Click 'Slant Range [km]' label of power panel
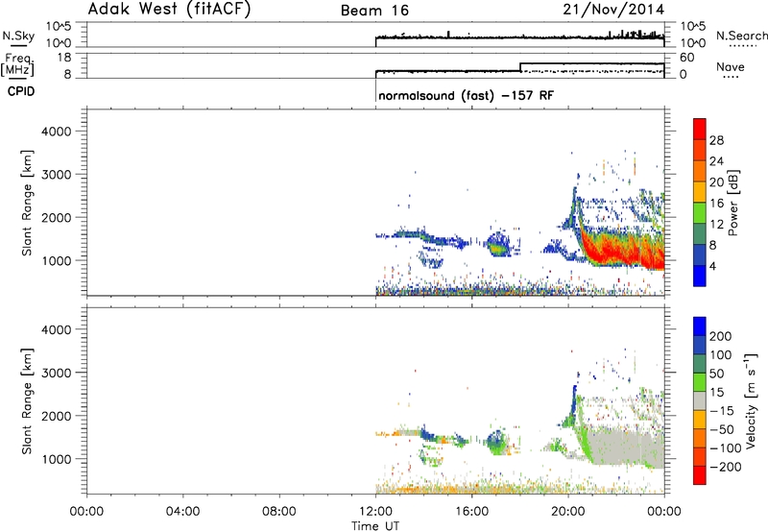768x532 pixels. [27, 203]
